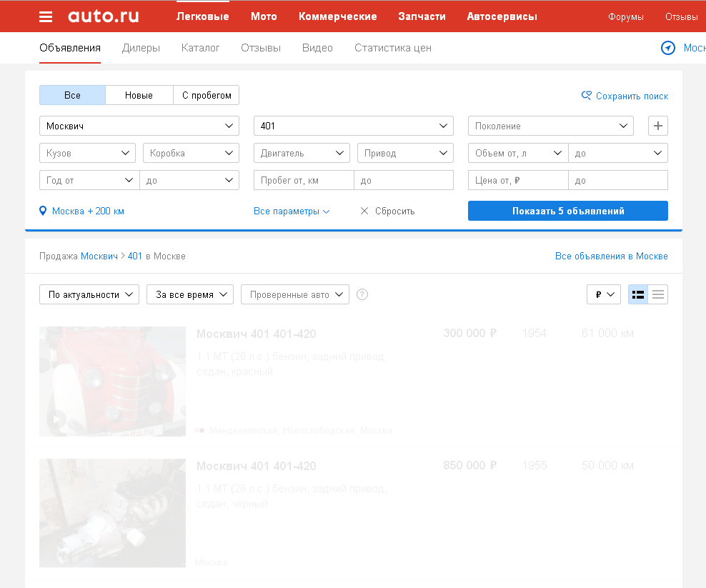
Task: Click 'Сохранить поиск' link
Action: click(x=625, y=96)
